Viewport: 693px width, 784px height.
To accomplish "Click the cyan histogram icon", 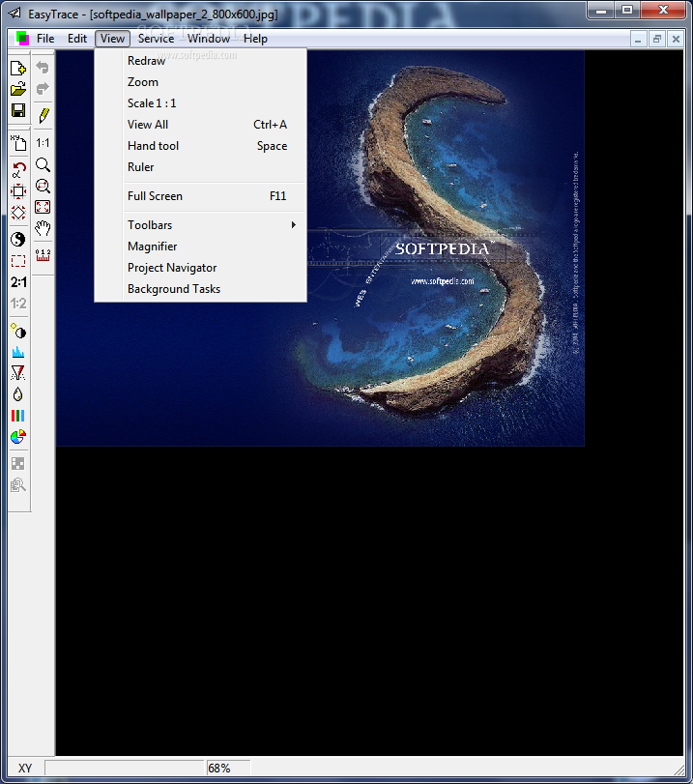I will 18,352.
